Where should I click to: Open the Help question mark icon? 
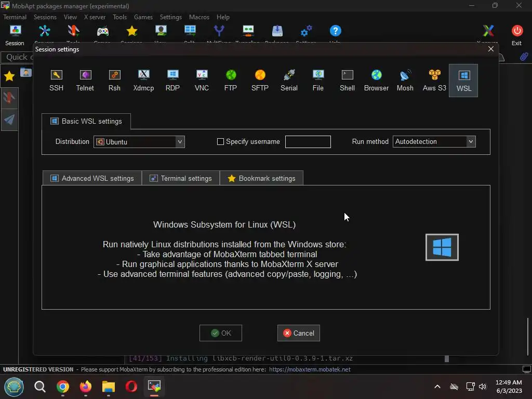click(x=335, y=31)
